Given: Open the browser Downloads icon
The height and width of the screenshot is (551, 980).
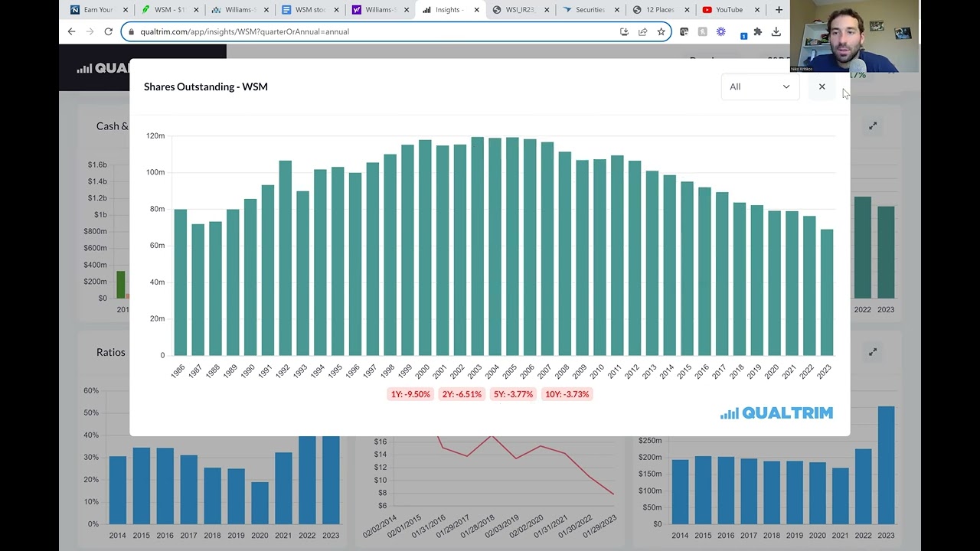Looking at the screenshot, I should (x=776, y=31).
